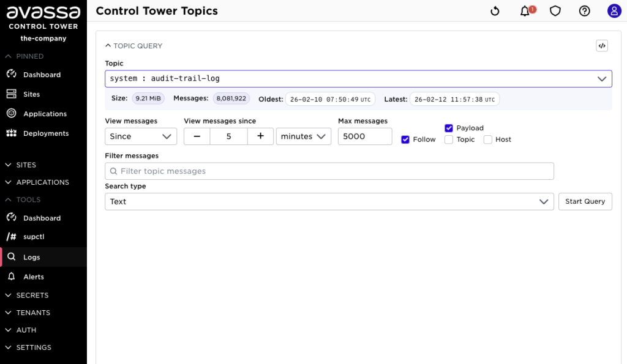Collapse the TOOLS sidebar section
Image resolution: width=627 pixels, height=364 pixels.
(x=23, y=199)
